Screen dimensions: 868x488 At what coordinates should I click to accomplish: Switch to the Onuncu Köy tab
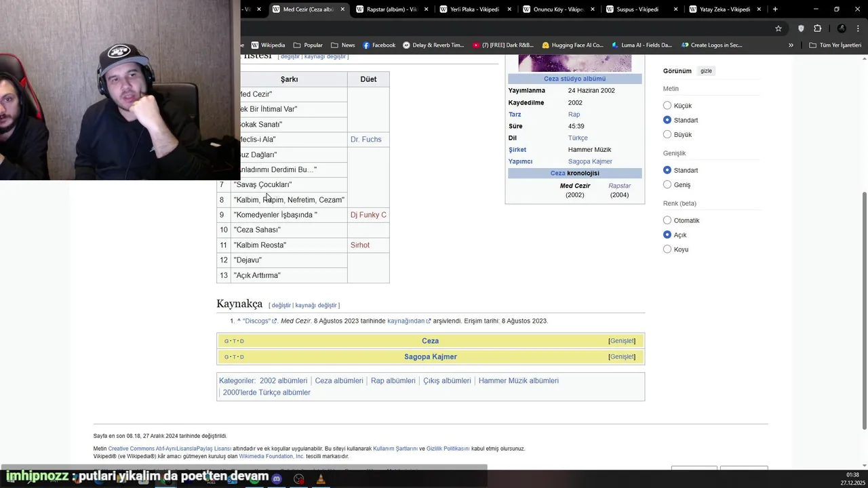[x=557, y=9]
